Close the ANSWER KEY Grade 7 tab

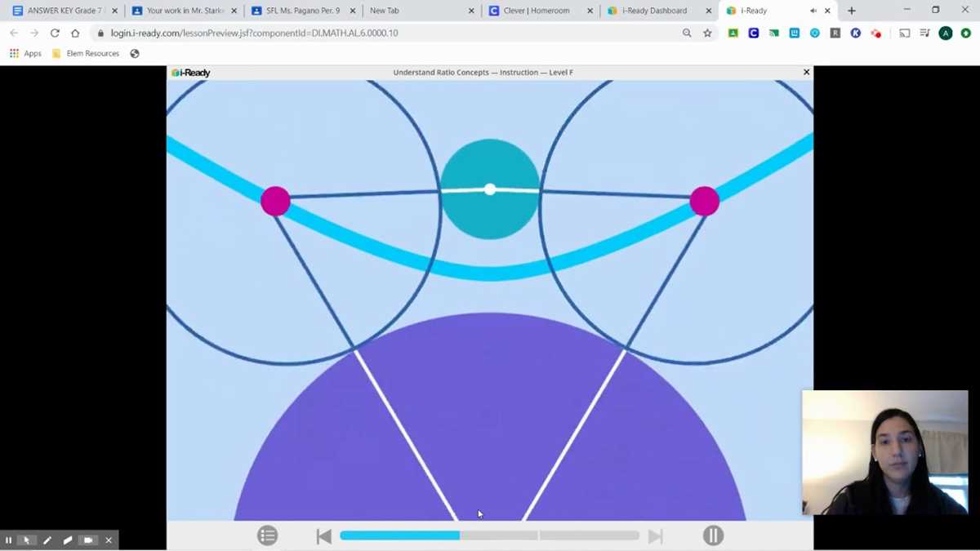point(114,11)
